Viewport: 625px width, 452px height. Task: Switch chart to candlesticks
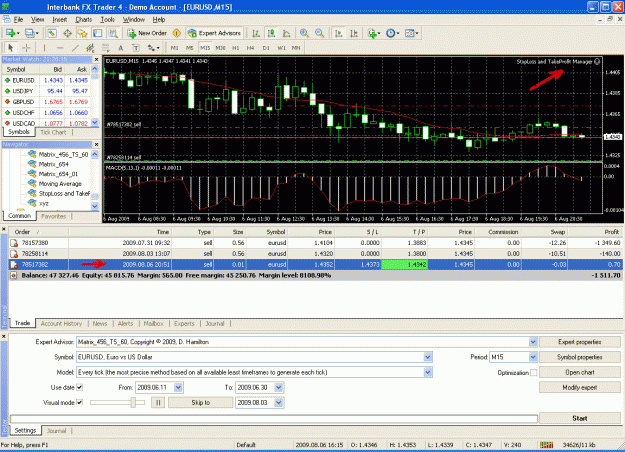(x=271, y=33)
